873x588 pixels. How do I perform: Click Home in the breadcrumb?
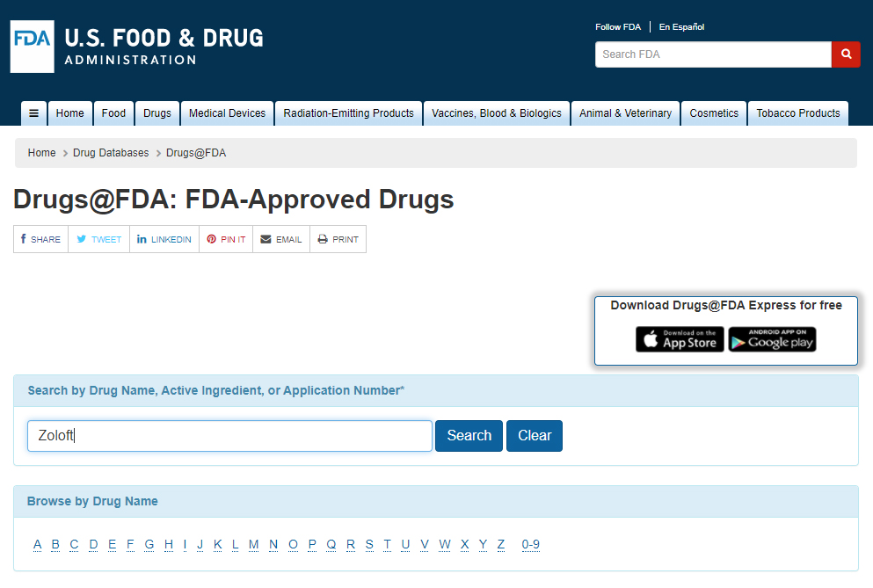41,153
